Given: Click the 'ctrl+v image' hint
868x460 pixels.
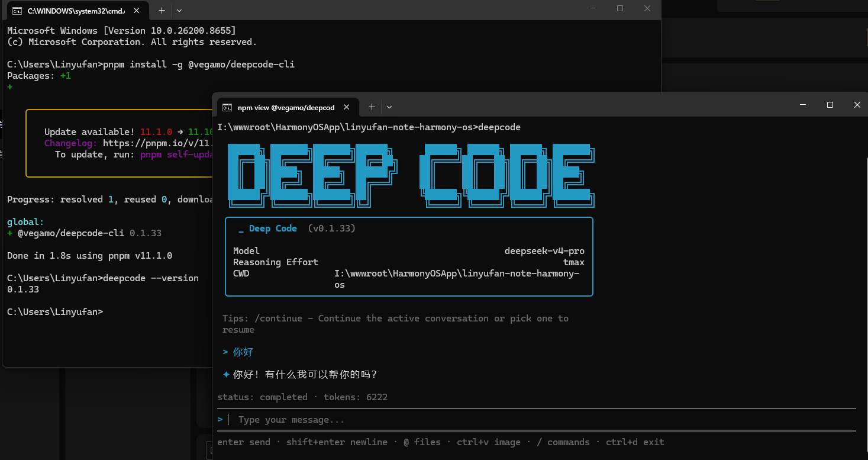Looking at the screenshot, I should (x=489, y=442).
